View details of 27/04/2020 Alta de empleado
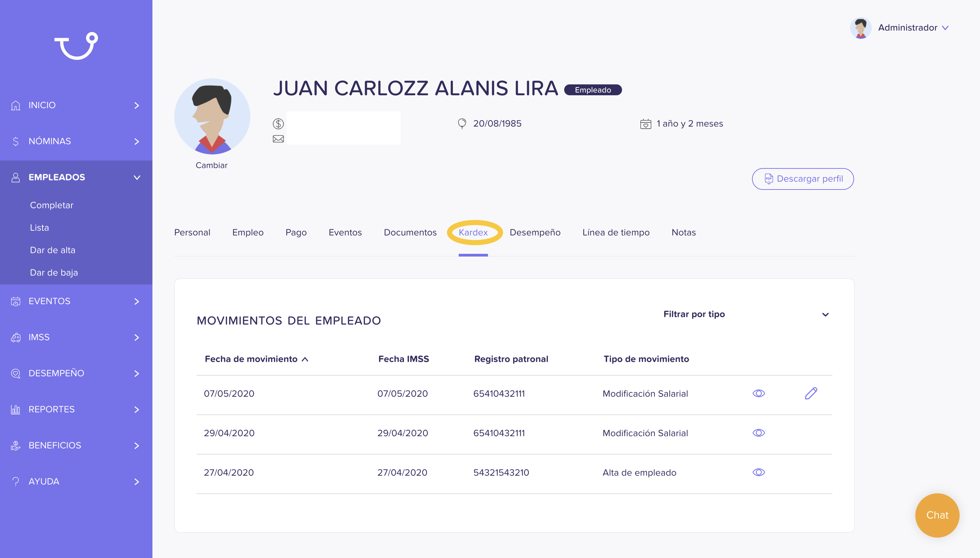980x558 pixels. (758, 472)
